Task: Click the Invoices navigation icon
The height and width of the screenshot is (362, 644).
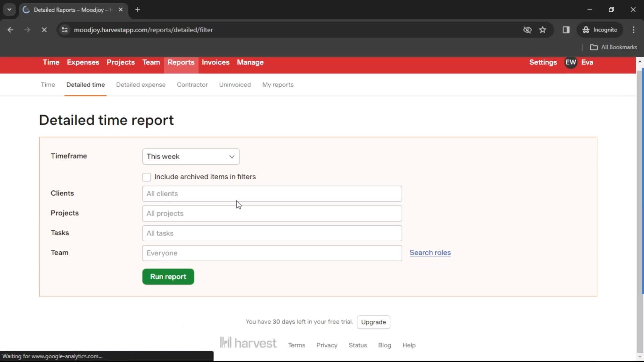Action: (215, 62)
